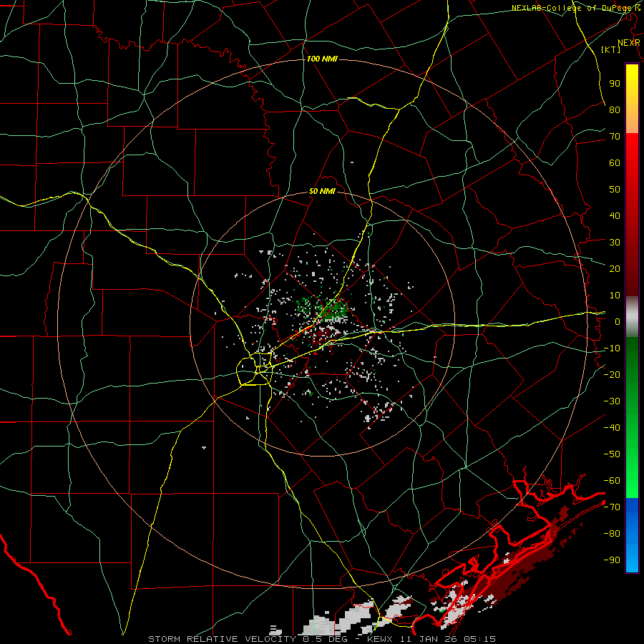Select the "-40" scale value

tap(612, 428)
